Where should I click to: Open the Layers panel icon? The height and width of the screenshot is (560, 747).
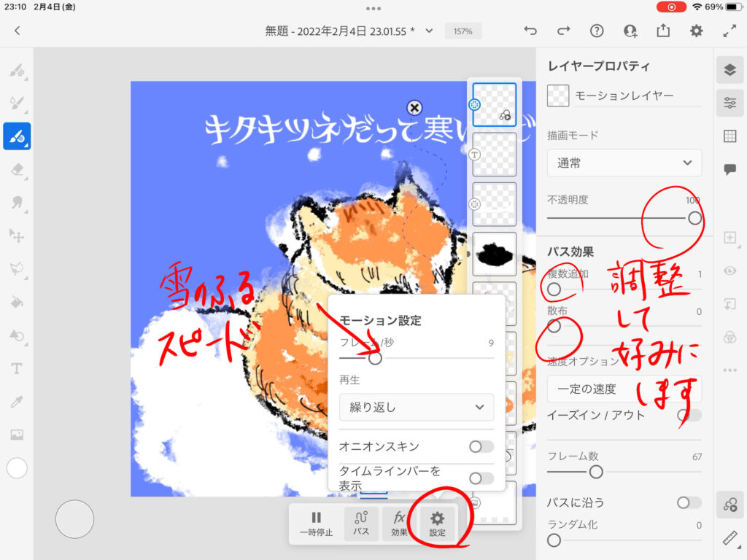(729, 70)
